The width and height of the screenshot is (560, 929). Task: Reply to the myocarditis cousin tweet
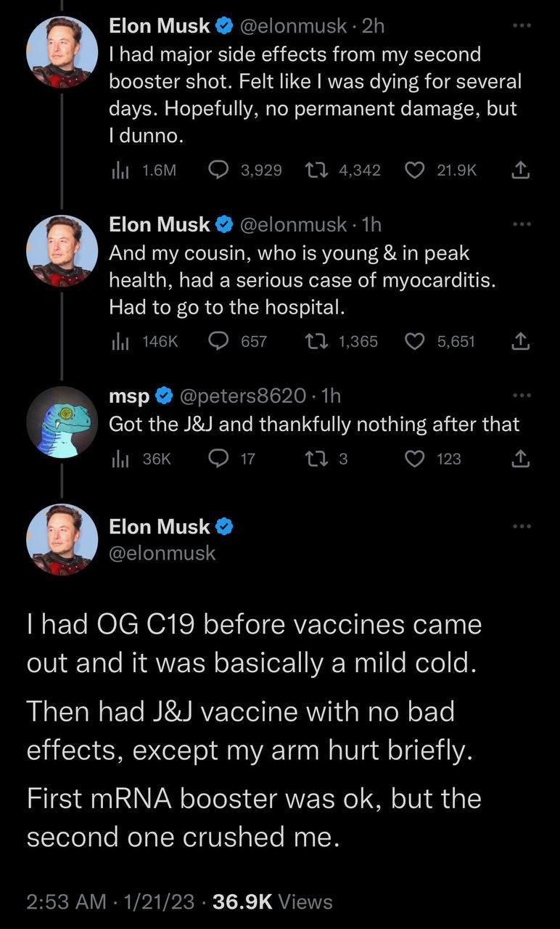(219, 341)
